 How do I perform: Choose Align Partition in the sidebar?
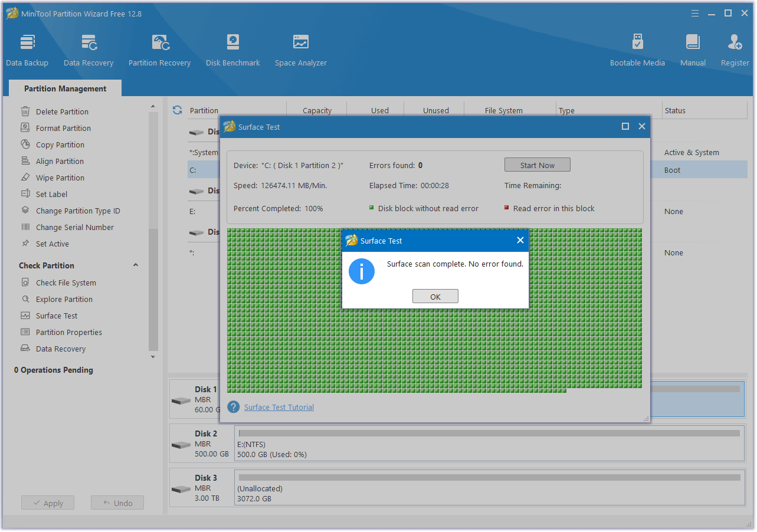tap(60, 161)
